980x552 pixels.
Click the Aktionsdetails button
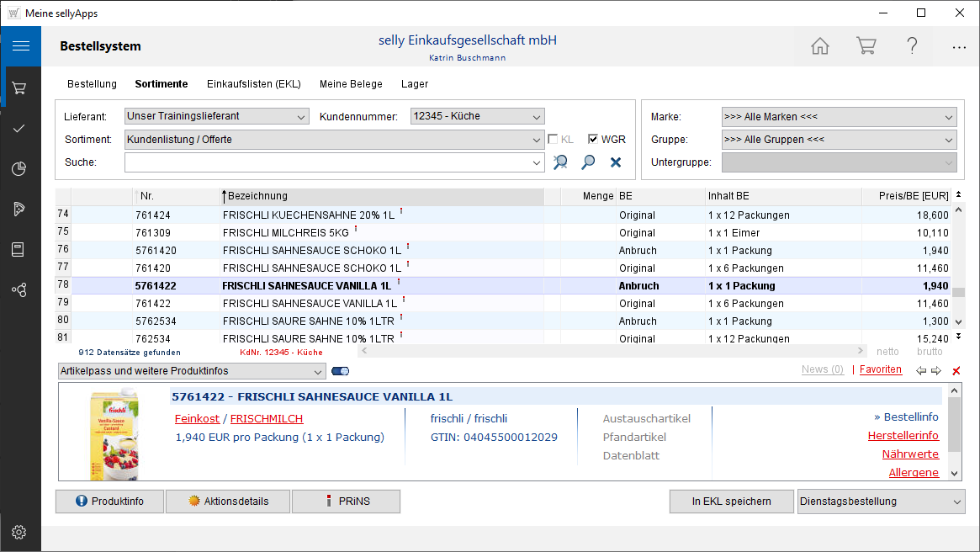(228, 502)
